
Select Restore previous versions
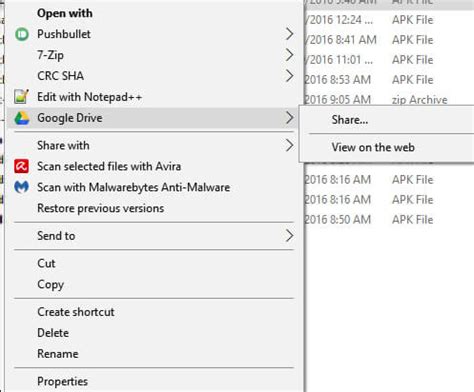[154, 208]
